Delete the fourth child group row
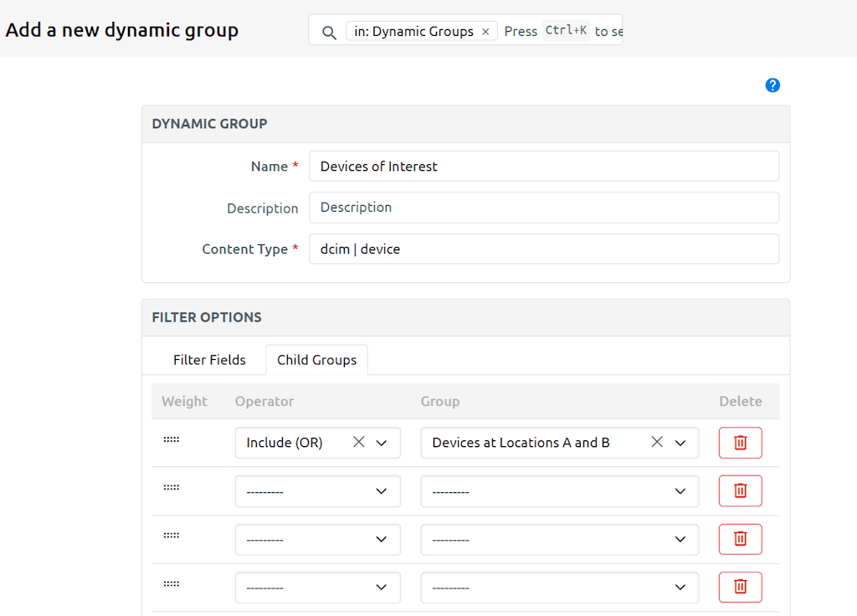Screen dimensions: 857x616 (740, 587)
